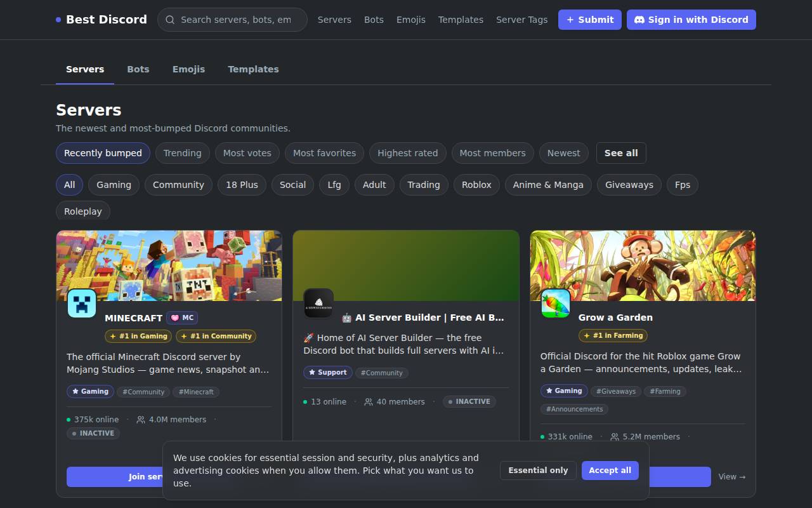Click the Grow a Garden server icon

(556, 304)
